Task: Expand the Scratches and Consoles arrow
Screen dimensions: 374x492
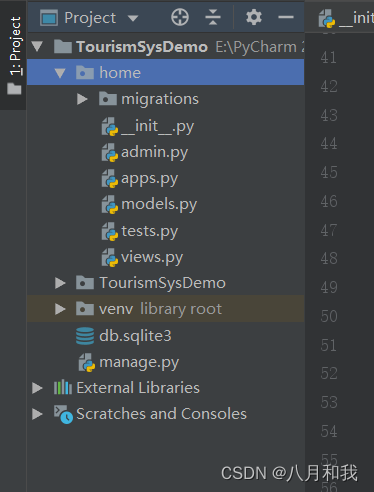Action: [x=37, y=414]
